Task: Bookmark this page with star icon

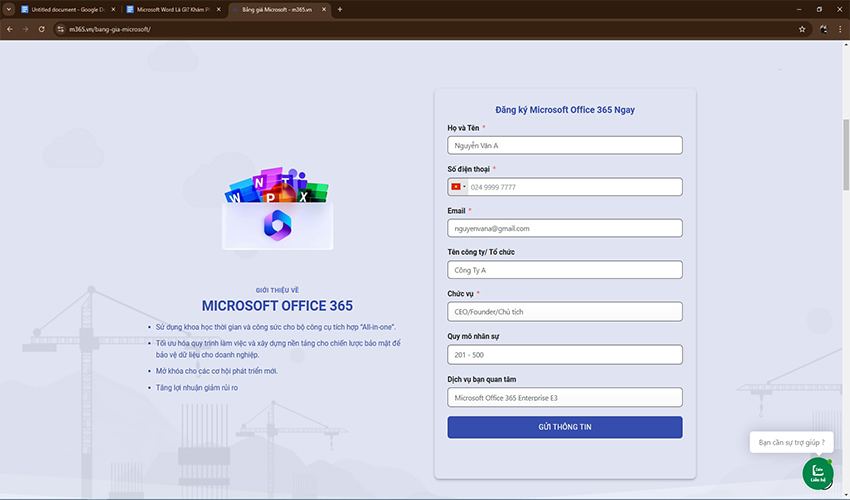Action: [802, 29]
